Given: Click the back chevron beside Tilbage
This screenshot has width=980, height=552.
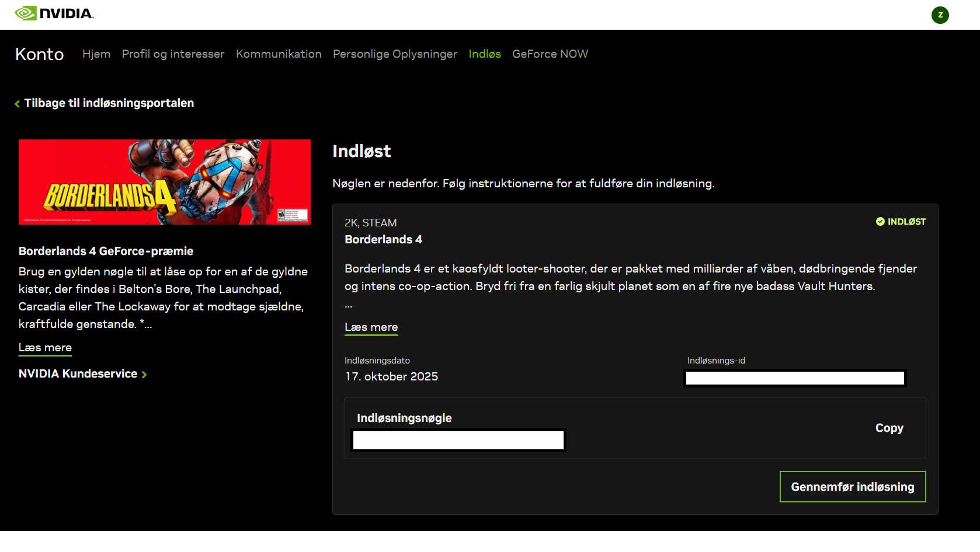Looking at the screenshot, I should tap(17, 104).
